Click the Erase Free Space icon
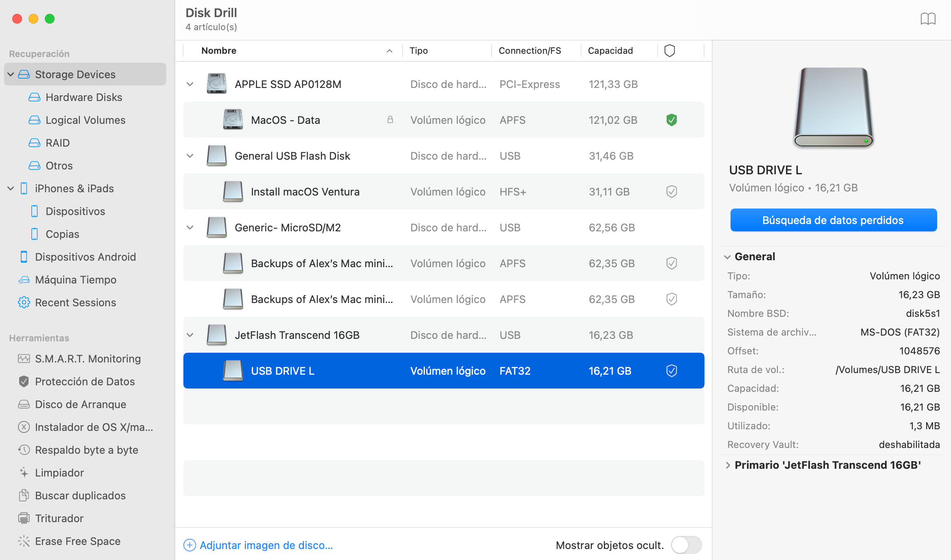Screen dimensions: 951x560 coord(24,541)
